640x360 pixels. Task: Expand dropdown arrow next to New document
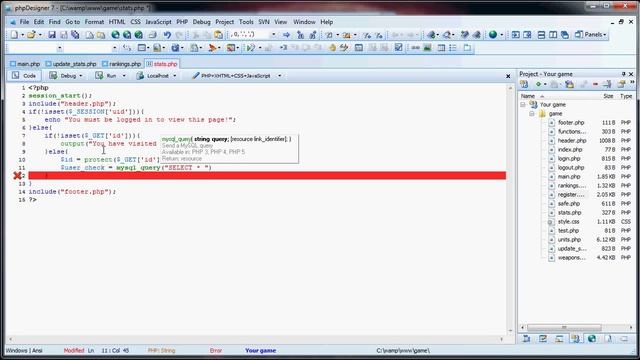pyautogui.click(x=22, y=35)
